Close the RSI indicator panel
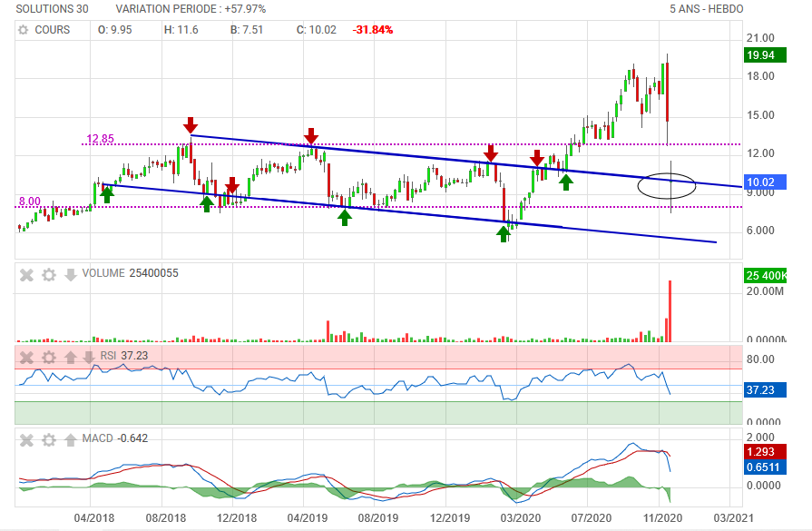Viewport: 812px width, 531px height. (26, 357)
